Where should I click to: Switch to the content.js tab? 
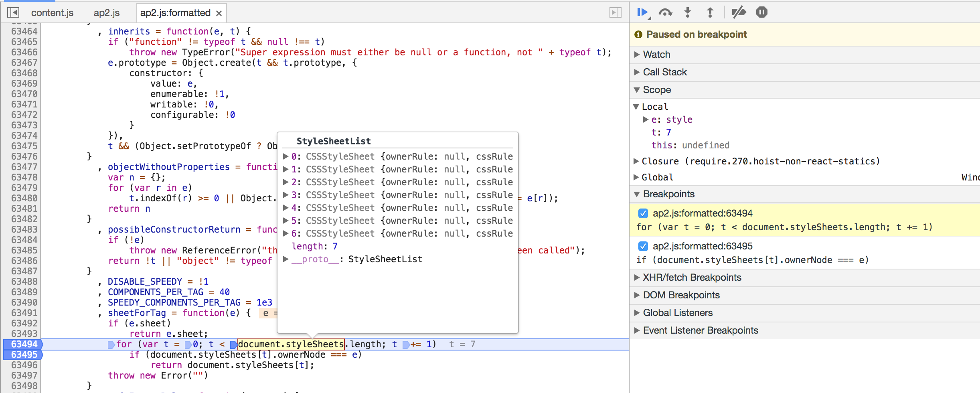pos(52,12)
